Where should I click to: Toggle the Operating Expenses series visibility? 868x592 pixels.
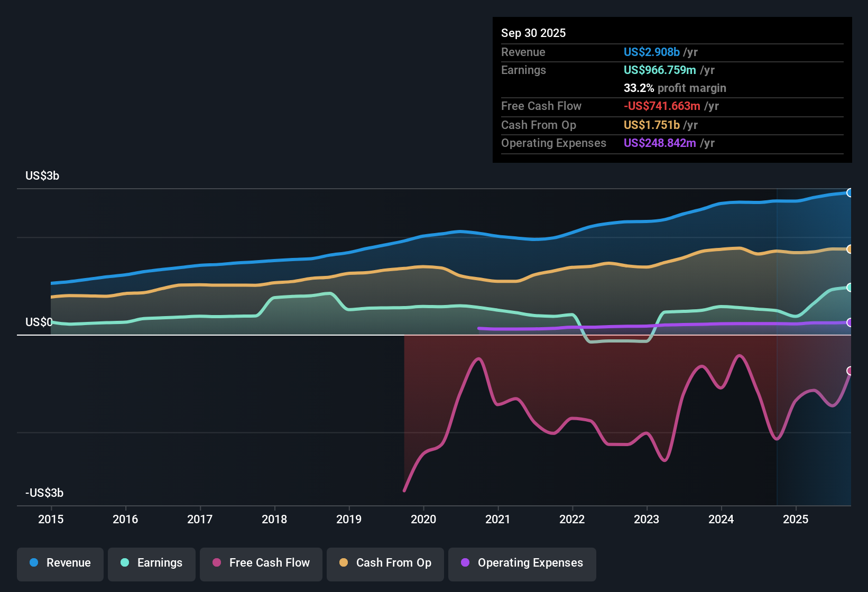522,563
